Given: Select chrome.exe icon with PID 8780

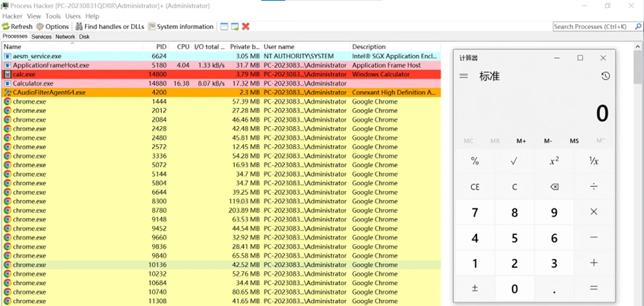Looking at the screenshot, I should (7, 210).
